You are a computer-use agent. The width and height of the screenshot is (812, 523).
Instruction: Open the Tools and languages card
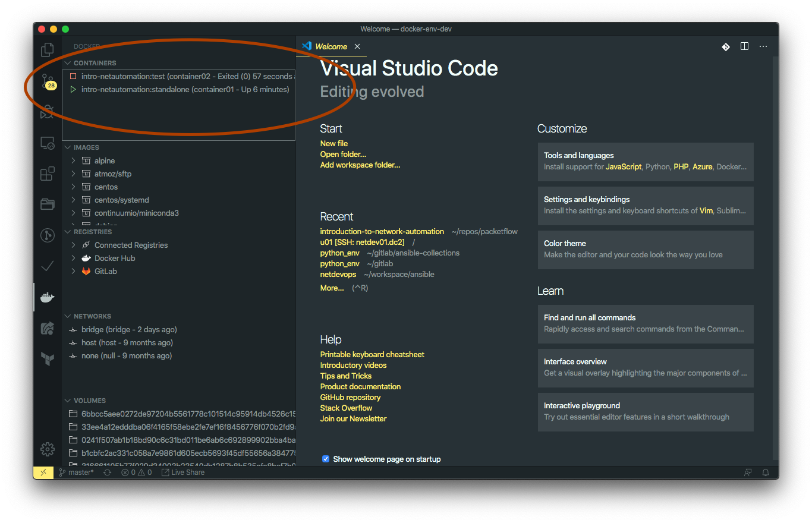pyautogui.click(x=646, y=161)
